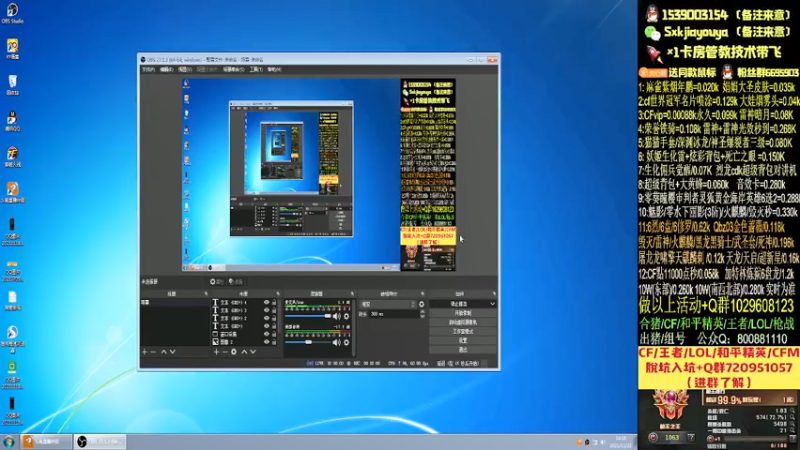Hide the 图像 2 image source
Viewport: 800px width, 450px height.
coord(266,342)
